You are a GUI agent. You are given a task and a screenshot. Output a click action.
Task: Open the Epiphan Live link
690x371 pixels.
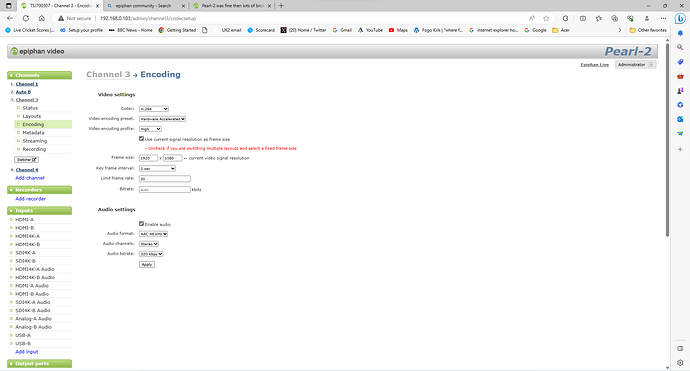click(x=595, y=65)
